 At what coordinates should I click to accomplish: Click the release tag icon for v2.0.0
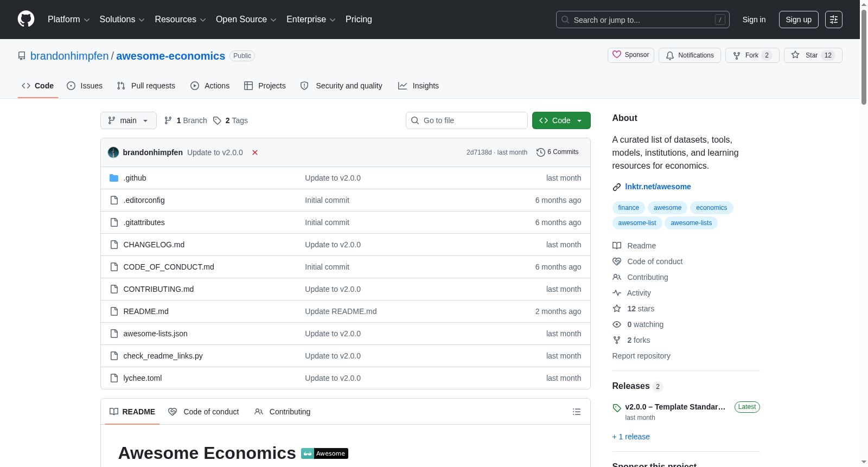[617, 407]
